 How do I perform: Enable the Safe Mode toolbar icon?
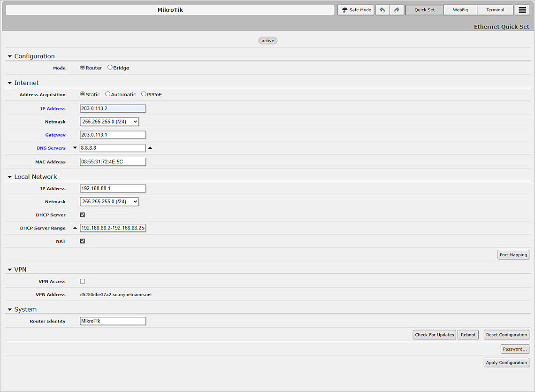tap(355, 10)
